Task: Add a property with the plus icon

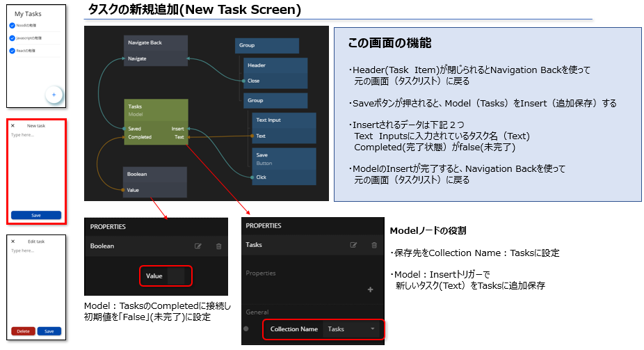Action: pyautogui.click(x=370, y=289)
